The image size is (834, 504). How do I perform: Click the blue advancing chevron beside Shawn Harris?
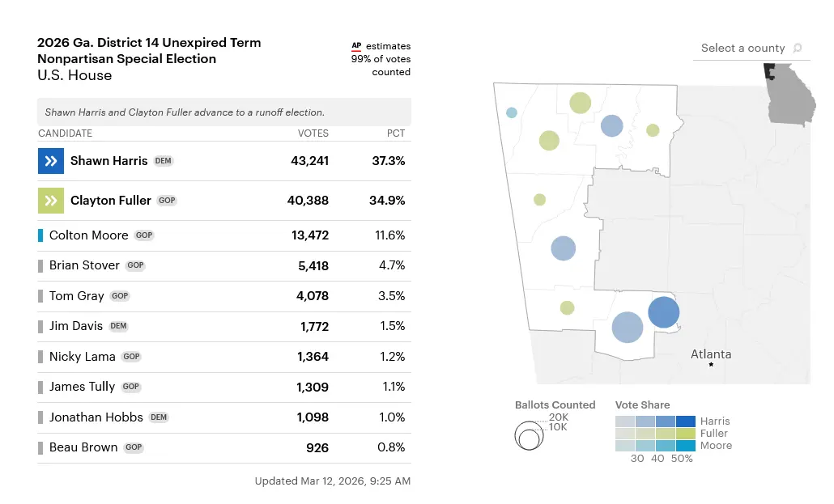[50, 161]
